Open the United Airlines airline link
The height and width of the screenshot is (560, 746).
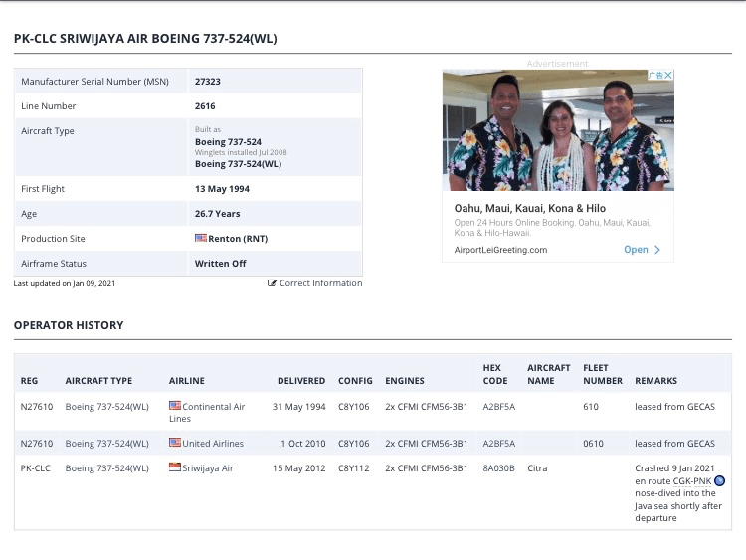pos(213,443)
